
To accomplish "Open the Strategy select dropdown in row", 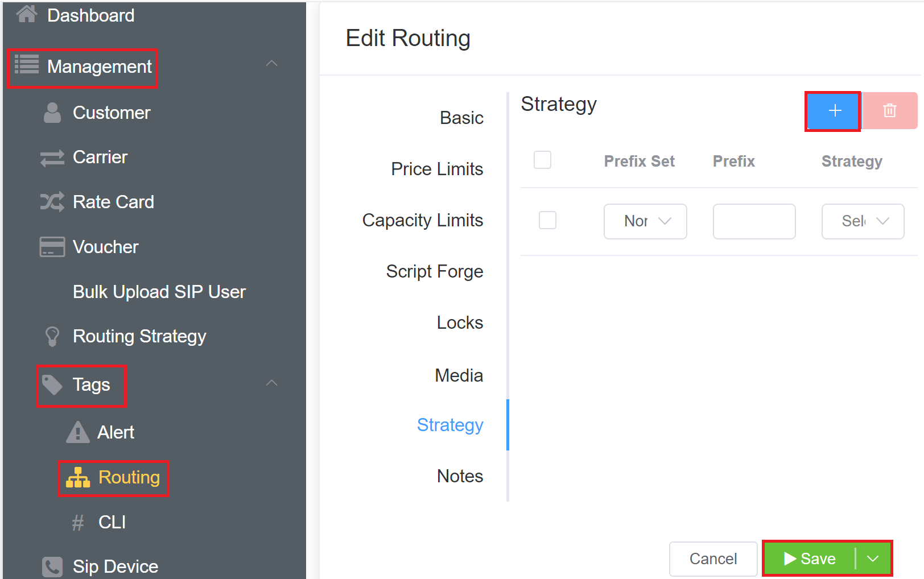I will click(863, 221).
